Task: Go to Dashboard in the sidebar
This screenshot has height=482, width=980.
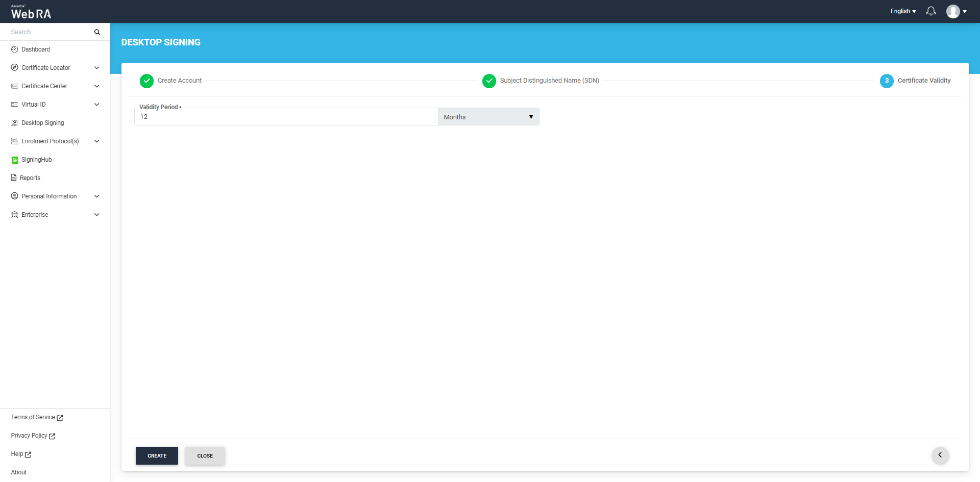Action: [36, 49]
